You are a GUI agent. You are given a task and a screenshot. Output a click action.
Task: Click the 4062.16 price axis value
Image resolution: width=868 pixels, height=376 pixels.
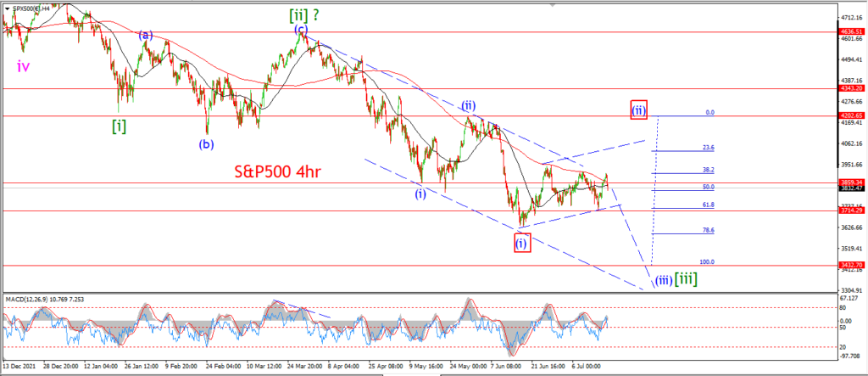point(851,143)
